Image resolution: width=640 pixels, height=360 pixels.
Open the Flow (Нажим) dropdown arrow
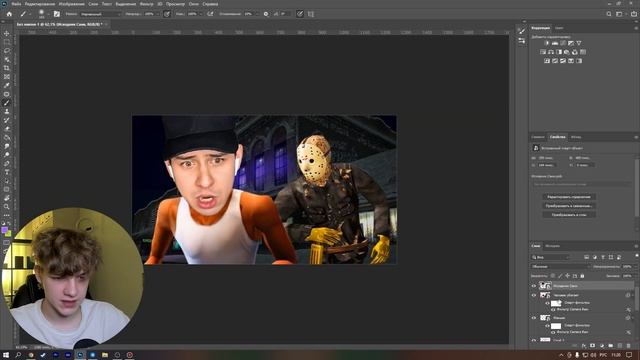click(x=201, y=14)
